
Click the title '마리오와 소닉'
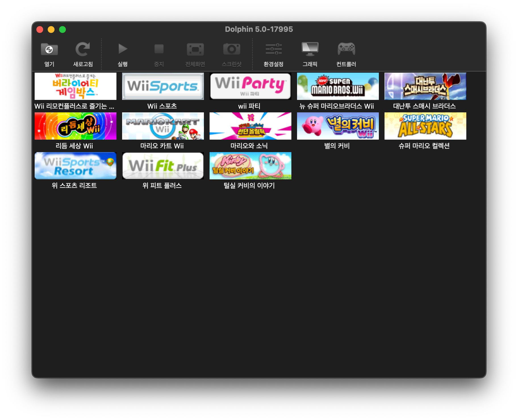point(249,146)
